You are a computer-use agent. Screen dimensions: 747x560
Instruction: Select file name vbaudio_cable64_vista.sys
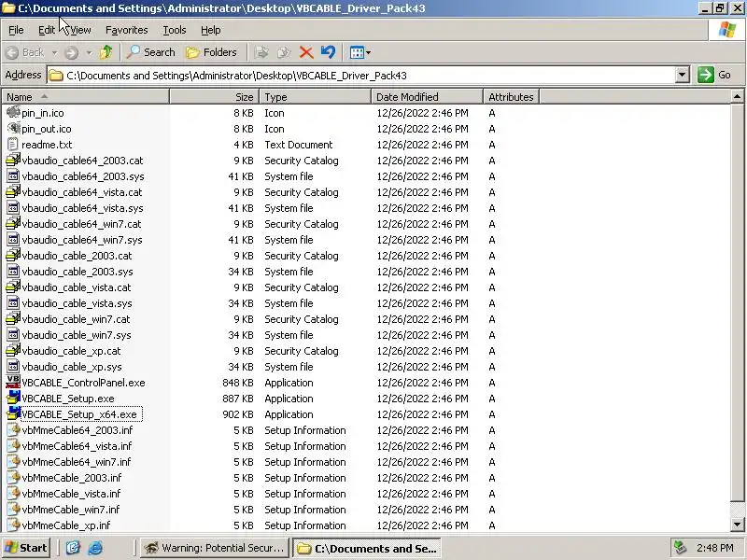click(x=82, y=208)
